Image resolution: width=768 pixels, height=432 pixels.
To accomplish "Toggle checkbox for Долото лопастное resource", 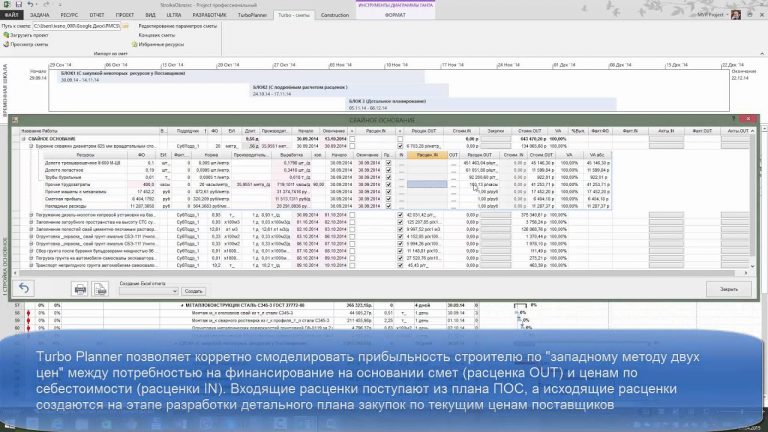I will (388, 170).
